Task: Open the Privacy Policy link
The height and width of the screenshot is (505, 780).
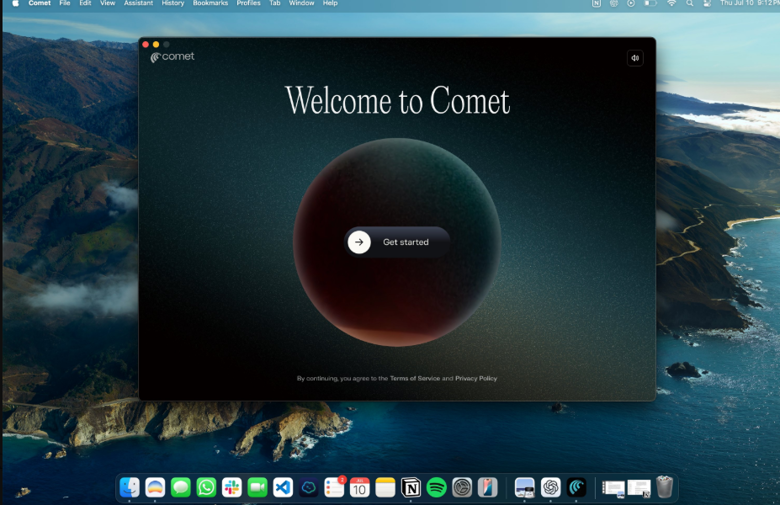Action: tap(476, 379)
